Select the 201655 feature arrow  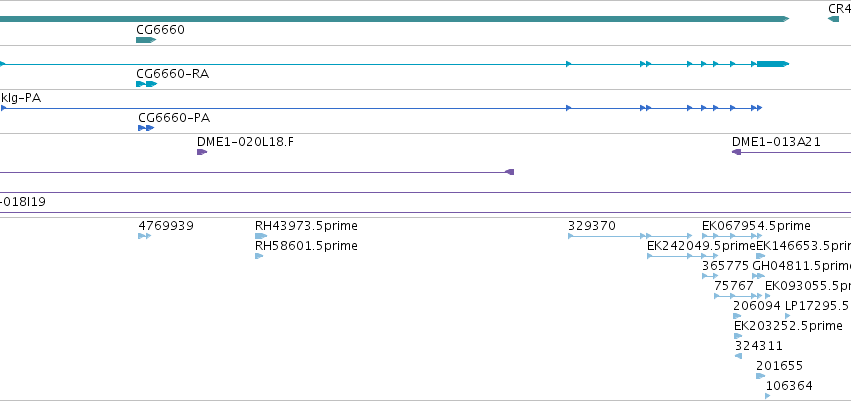click(760, 376)
